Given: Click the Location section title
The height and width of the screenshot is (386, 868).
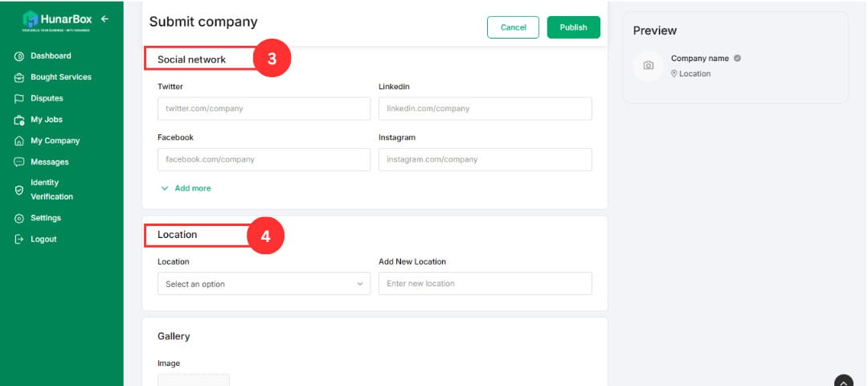Looking at the screenshot, I should tap(177, 235).
